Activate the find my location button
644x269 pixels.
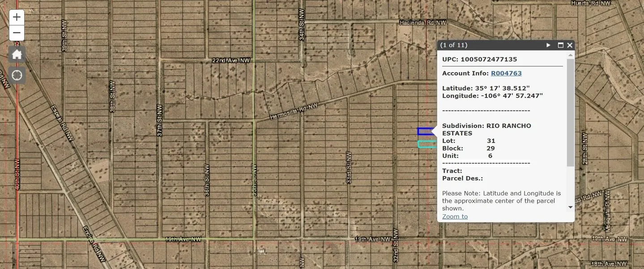coord(17,75)
